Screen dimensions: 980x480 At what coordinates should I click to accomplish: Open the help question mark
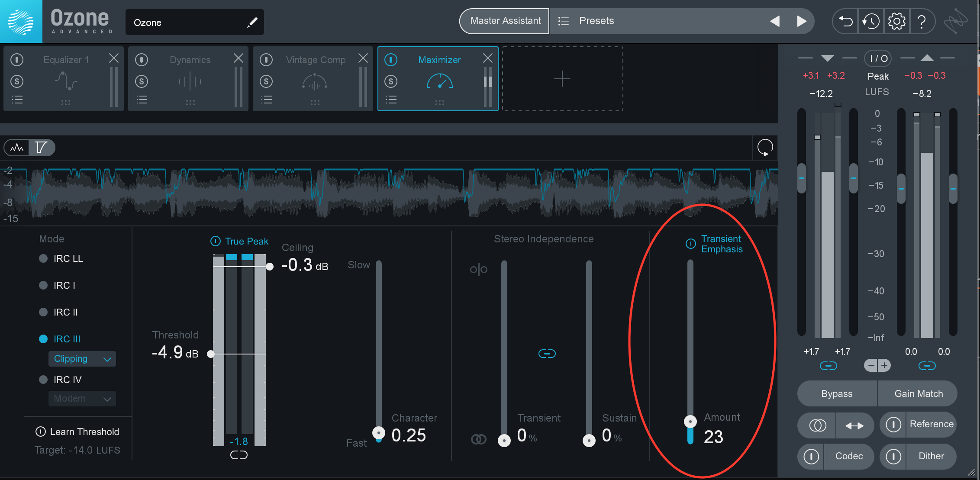tap(922, 21)
